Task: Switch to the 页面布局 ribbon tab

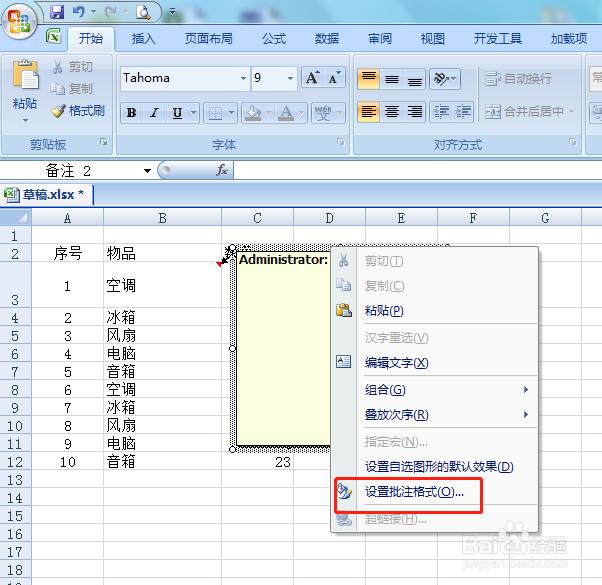Action: coord(208,39)
